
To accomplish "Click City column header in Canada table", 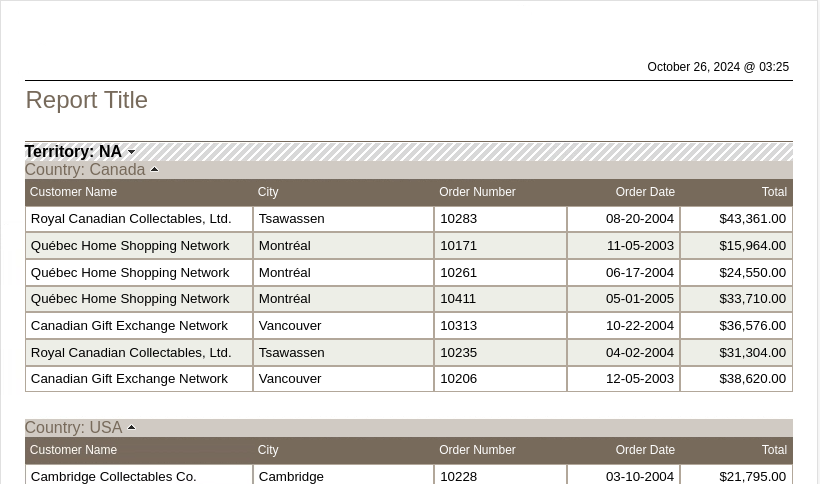I will [268, 192].
